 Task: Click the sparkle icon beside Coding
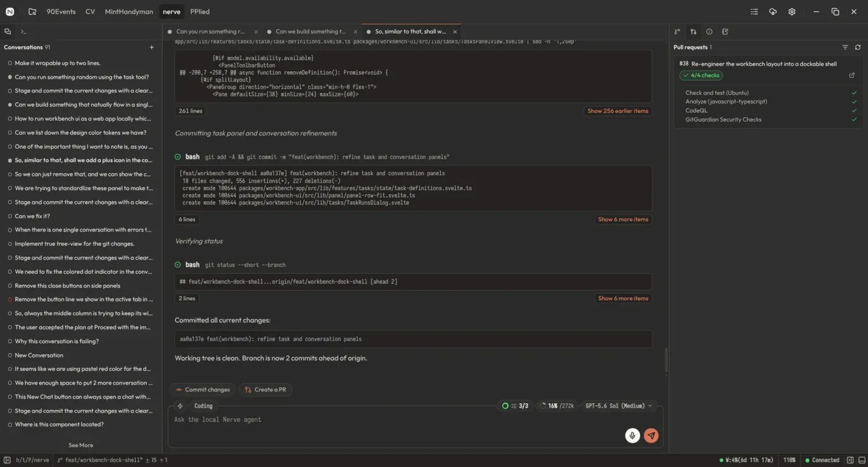pos(180,406)
